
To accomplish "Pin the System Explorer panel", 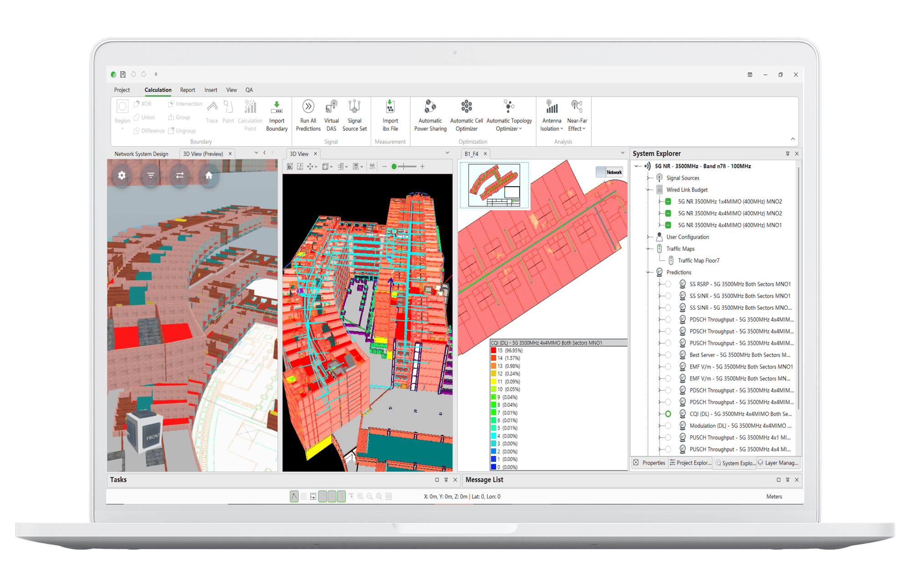I will [788, 154].
